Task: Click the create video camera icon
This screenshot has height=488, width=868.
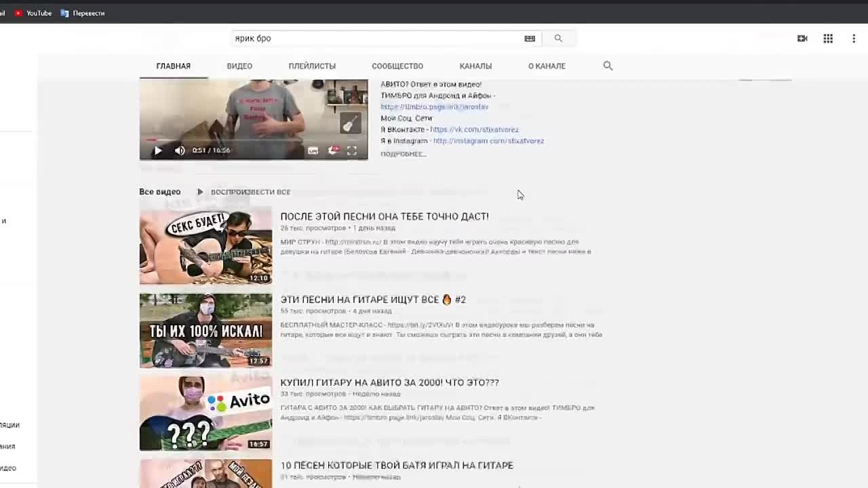Action: click(x=802, y=39)
